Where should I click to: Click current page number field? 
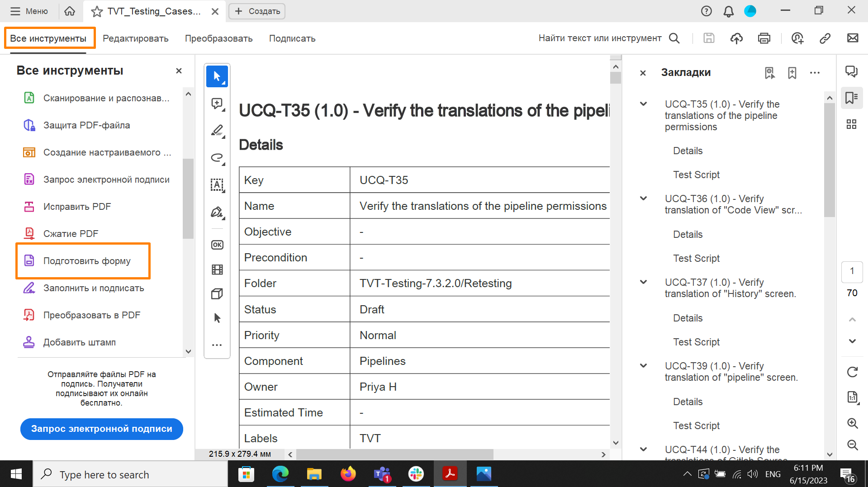852,271
